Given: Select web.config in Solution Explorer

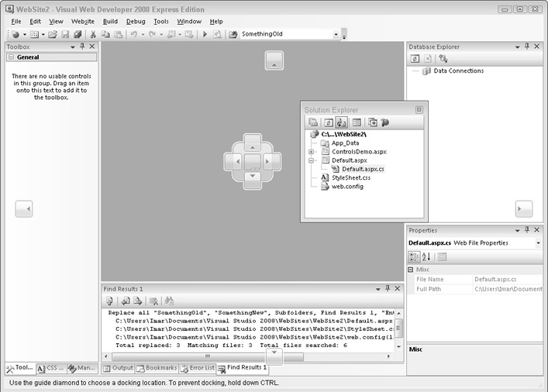Looking at the screenshot, I should coord(347,186).
